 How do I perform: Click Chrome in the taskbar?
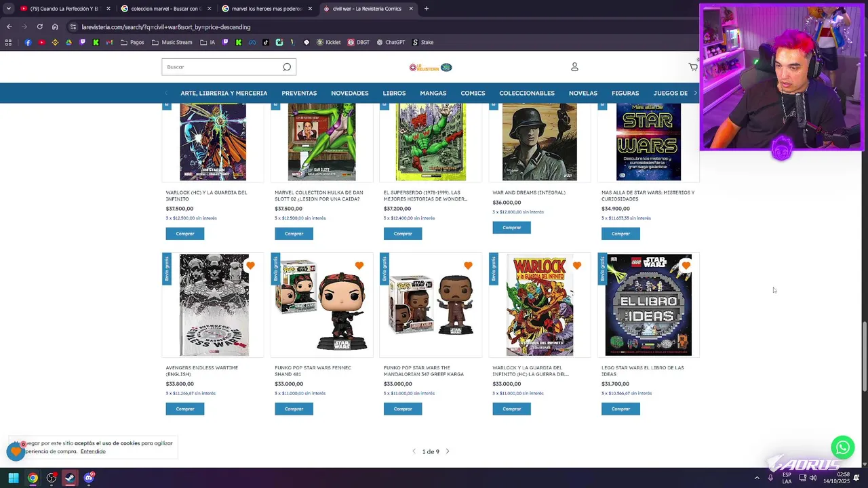tap(33, 478)
